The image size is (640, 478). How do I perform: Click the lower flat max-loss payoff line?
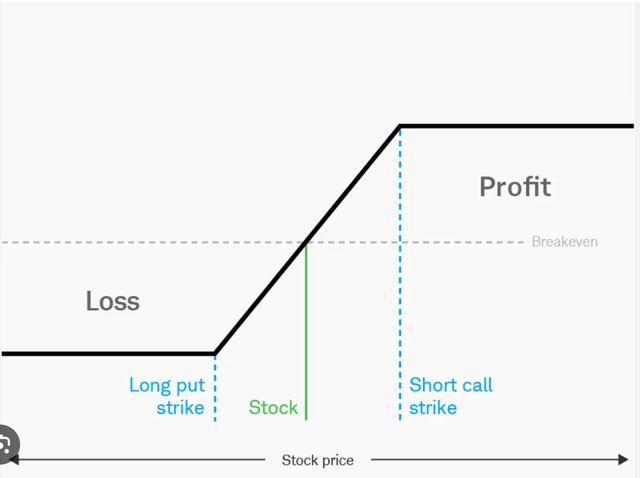point(108,354)
